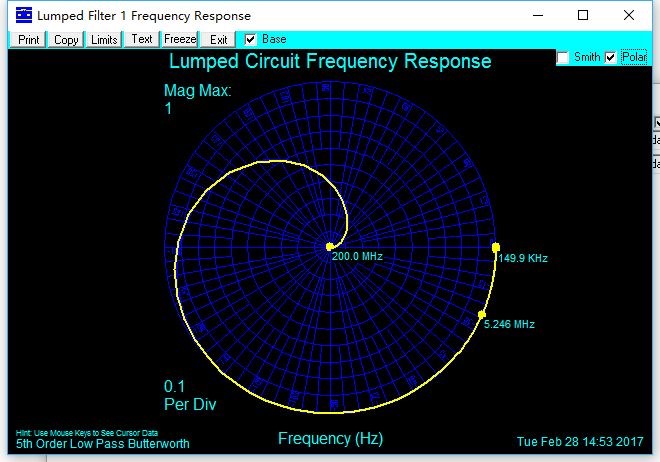Click the 'Mag Max:' label
This screenshot has width=660, height=462.
[197, 90]
